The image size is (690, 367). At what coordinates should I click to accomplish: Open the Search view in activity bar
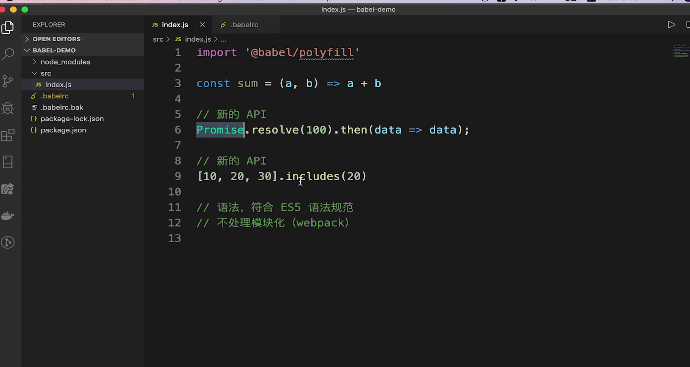(x=7, y=54)
